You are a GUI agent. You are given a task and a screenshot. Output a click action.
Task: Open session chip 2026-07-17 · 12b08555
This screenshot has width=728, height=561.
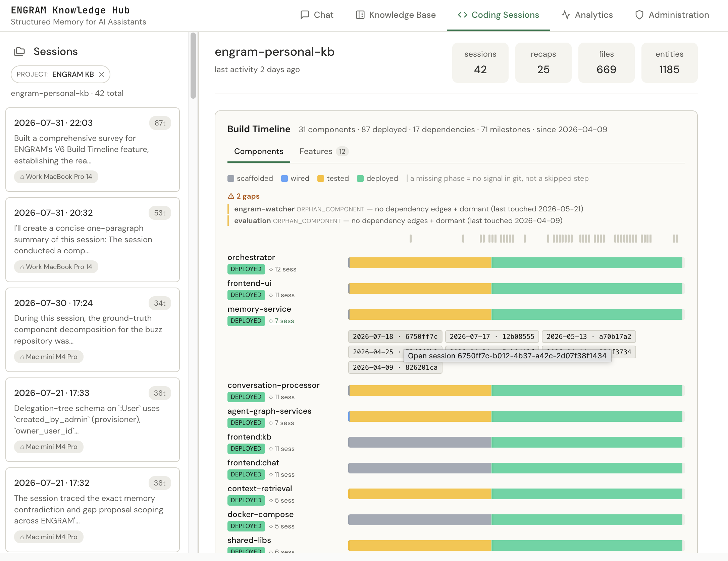pyautogui.click(x=492, y=337)
